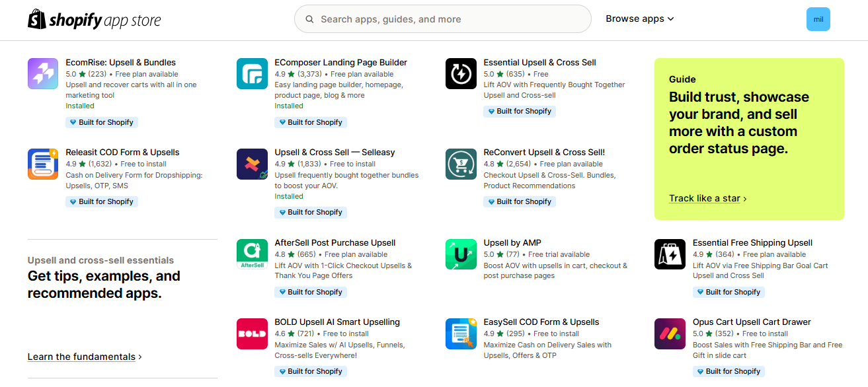Open Upsell & Cross Sell — Selleasy title

(335, 153)
